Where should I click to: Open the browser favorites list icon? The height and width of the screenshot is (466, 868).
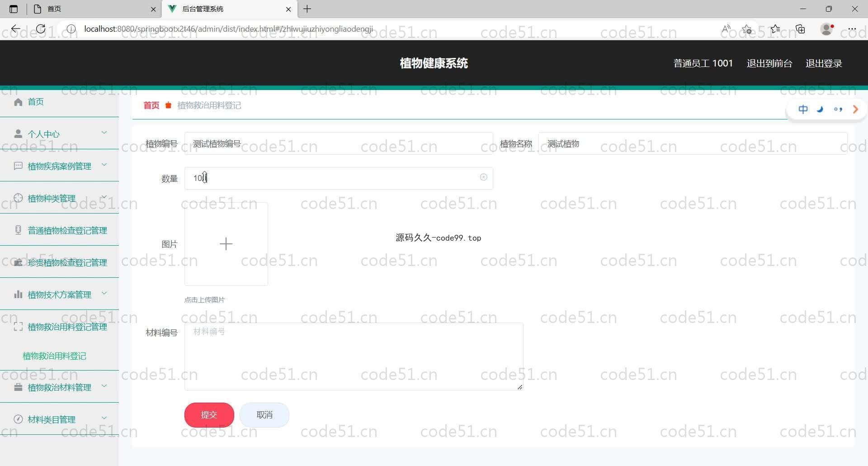click(x=775, y=29)
